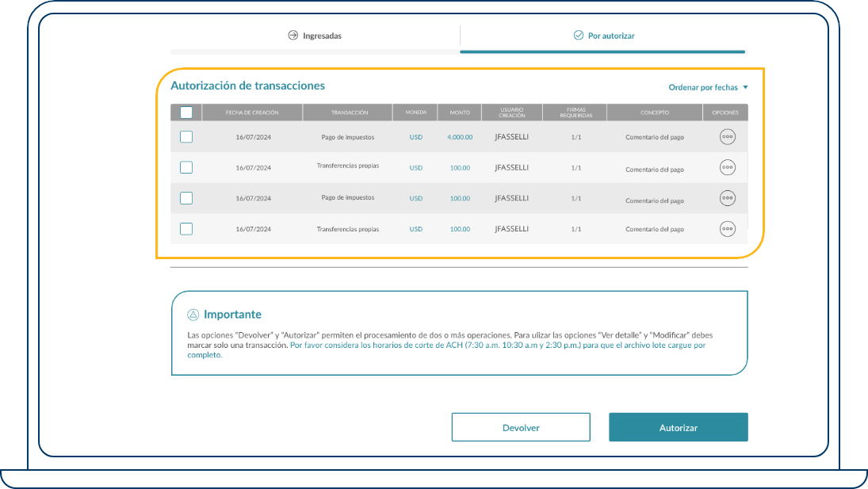
Task: Click the checkmark icon on Por autorizar tab
Action: [578, 36]
